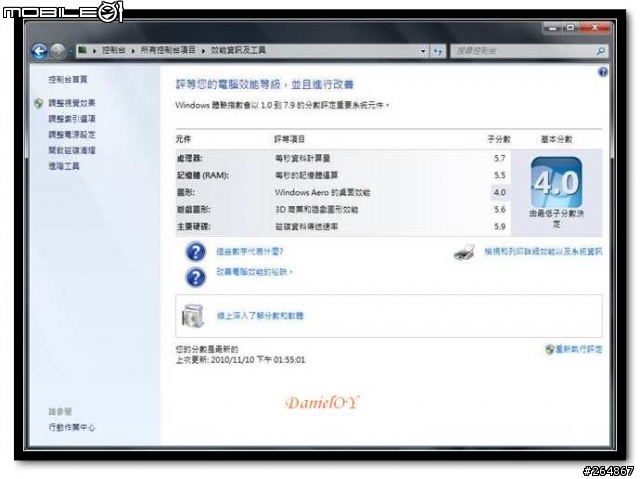
Task: Open the address bar history dropdown arrow
Action: (x=423, y=51)
